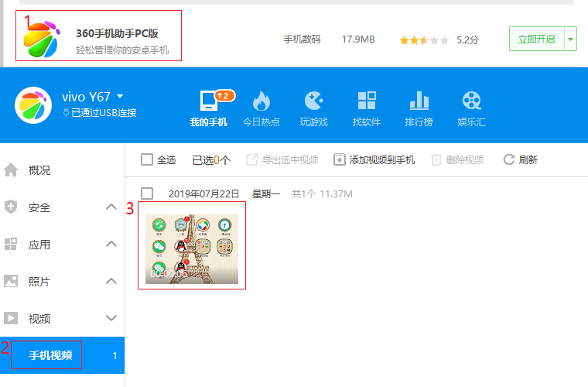588x387 pixels.
Task: Open the 排行榜 tab
Action: pos(419,108)
